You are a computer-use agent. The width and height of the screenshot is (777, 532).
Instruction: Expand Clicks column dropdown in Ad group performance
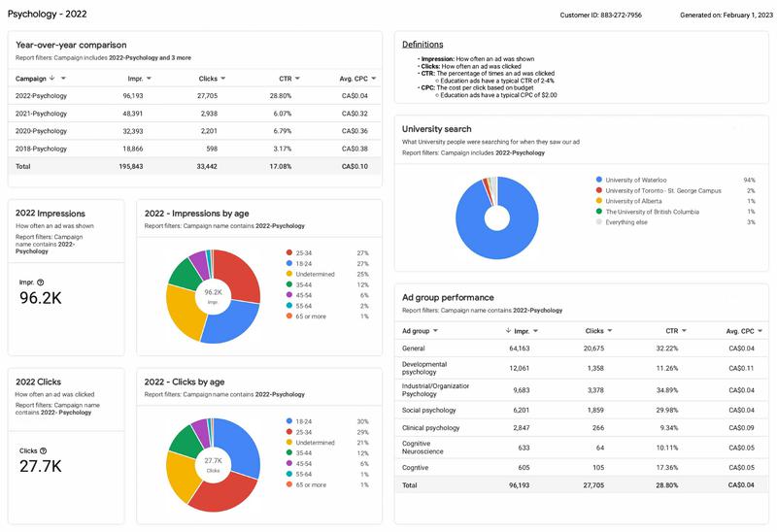(609, 331)
